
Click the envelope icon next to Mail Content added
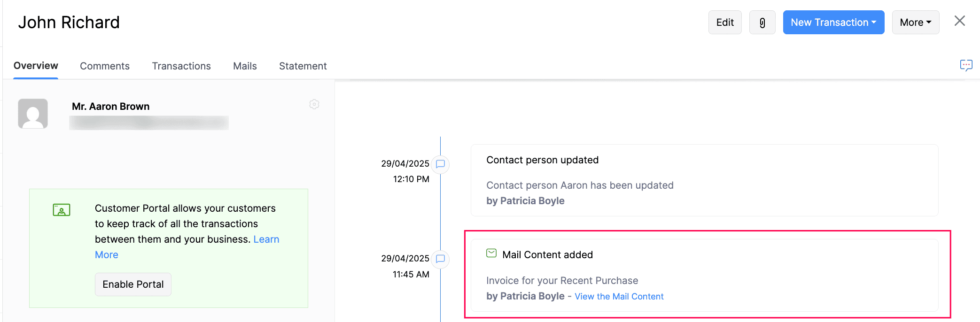(x=491, y=253)
